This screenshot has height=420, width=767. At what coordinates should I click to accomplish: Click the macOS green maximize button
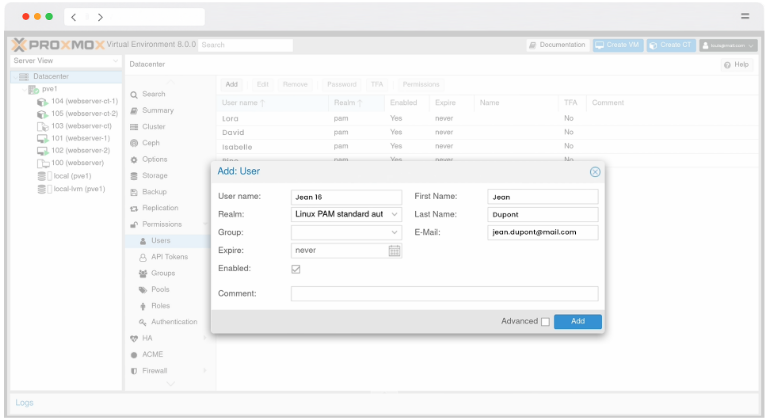tap(49, 17)
